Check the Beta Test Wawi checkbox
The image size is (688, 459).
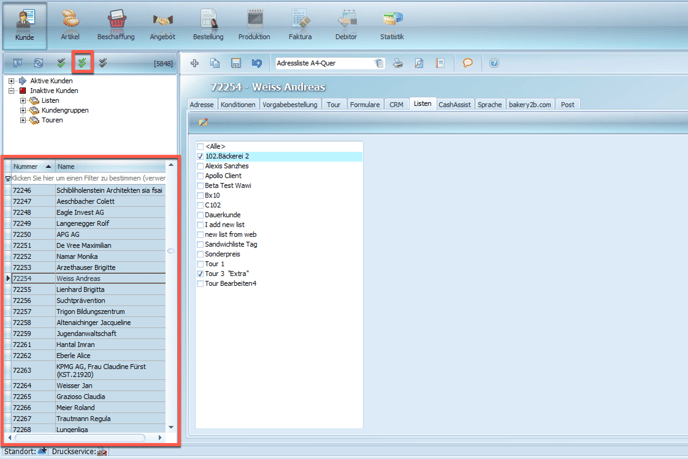(201, 186)
